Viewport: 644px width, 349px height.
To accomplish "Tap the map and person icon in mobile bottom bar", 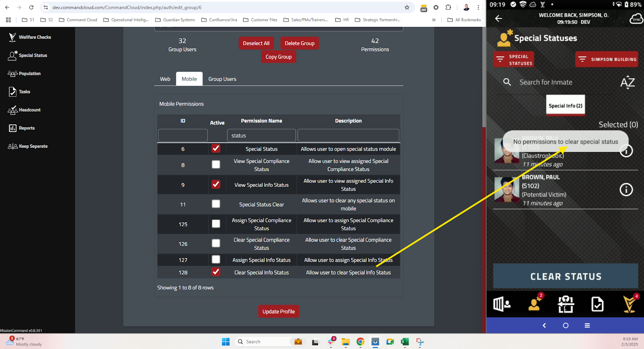I will (x=502, y=304).
